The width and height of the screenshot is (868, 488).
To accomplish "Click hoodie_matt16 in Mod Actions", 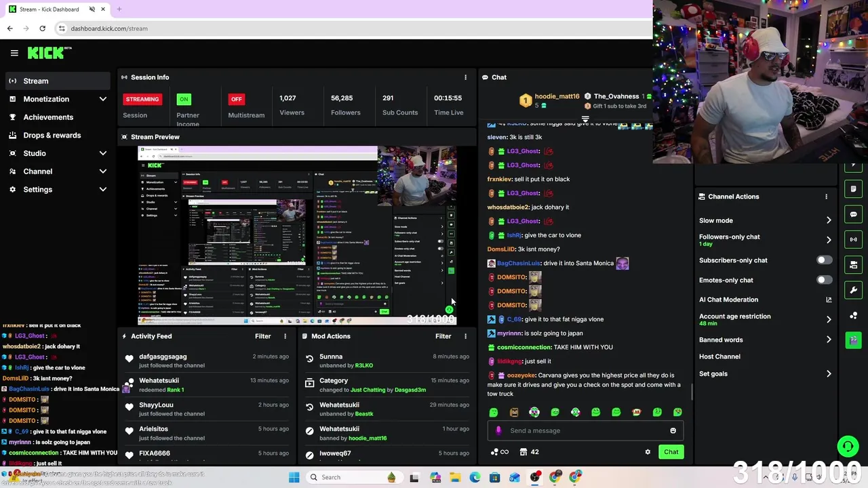I will [x=368, y=438].
